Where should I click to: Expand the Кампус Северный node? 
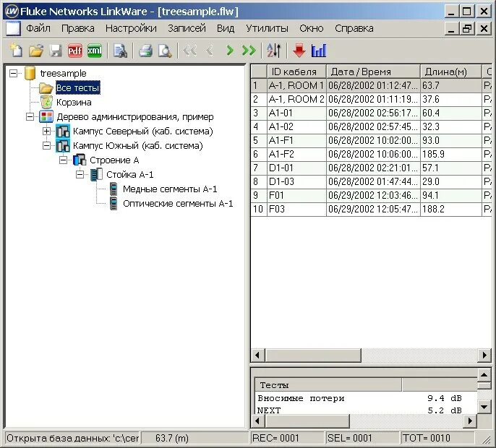click(46, 131)
